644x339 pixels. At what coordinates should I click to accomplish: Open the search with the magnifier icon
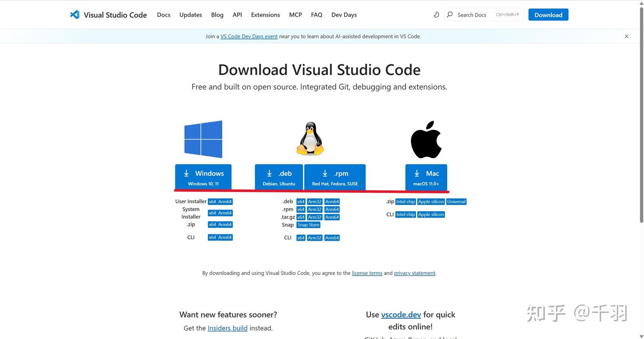click(449, 14)
